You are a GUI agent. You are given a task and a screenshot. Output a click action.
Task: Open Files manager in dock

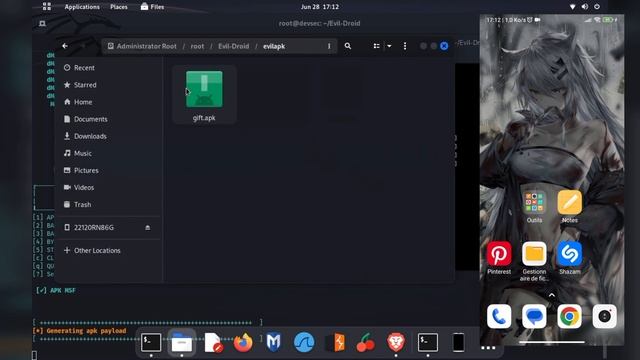(x=182, y=342)
